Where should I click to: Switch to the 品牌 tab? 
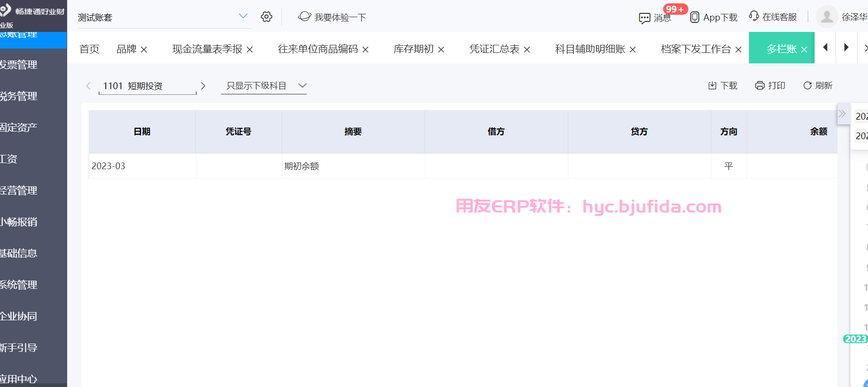click(x=126, y=49)
